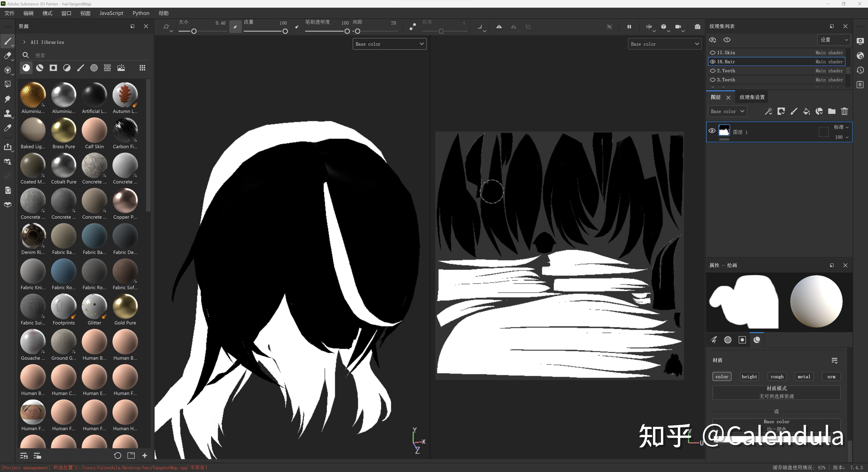This screenshot has height=472, width=868.
Task: Select the Clone stamp tool
Action: (x=7, y=113)
